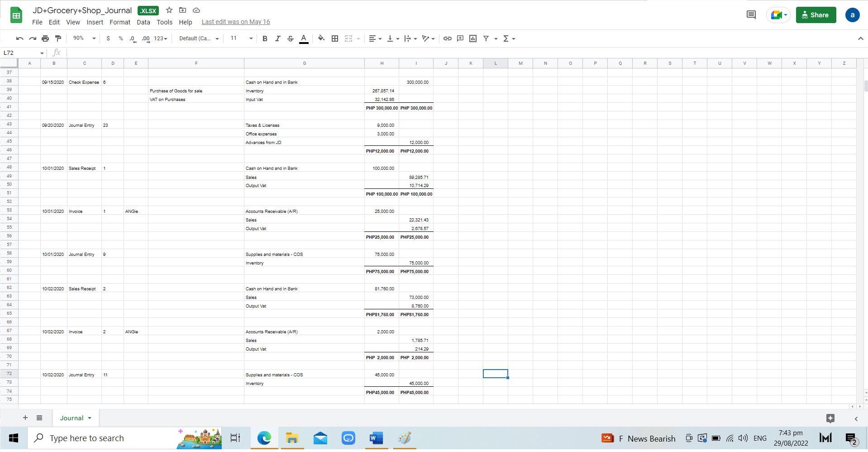The image size is (868, 452).
Task: Click the Google Sheets home icon
Action: [x=16, y=15]
